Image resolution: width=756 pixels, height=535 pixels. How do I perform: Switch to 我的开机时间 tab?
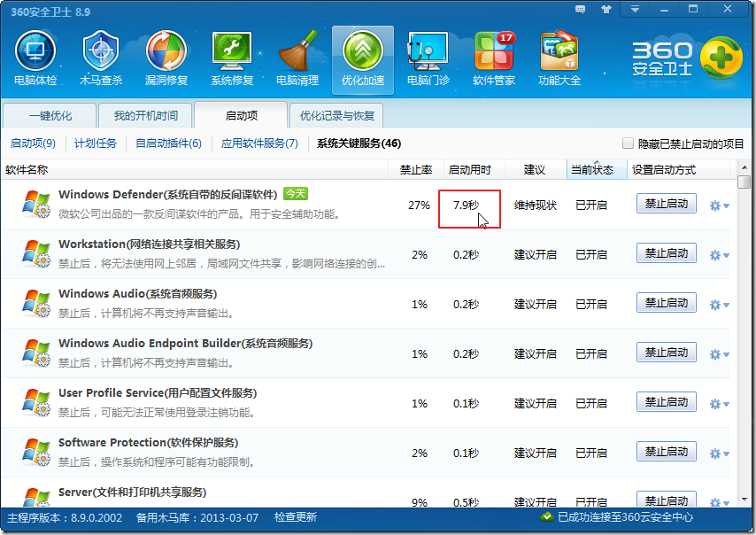(145, 116)
